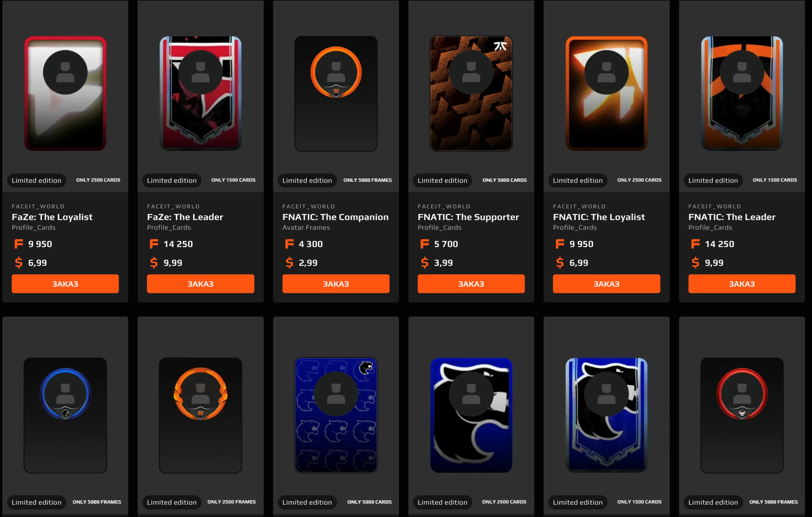Order the FNATIC: The Leader card
This screenshot has height=517, width=812.
click(742, 284)
